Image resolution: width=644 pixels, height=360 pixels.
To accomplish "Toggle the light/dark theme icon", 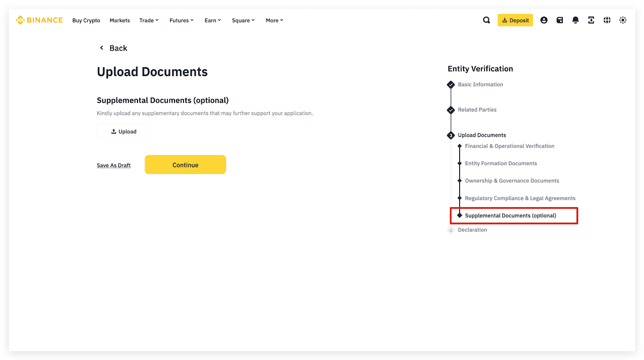I will [x=623, y=20].
